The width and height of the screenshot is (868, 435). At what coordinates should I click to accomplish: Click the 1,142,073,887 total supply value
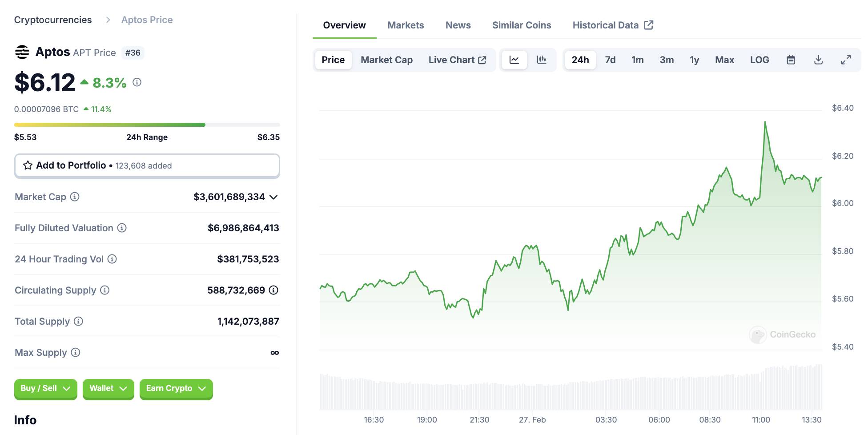(x=248, y=322)
